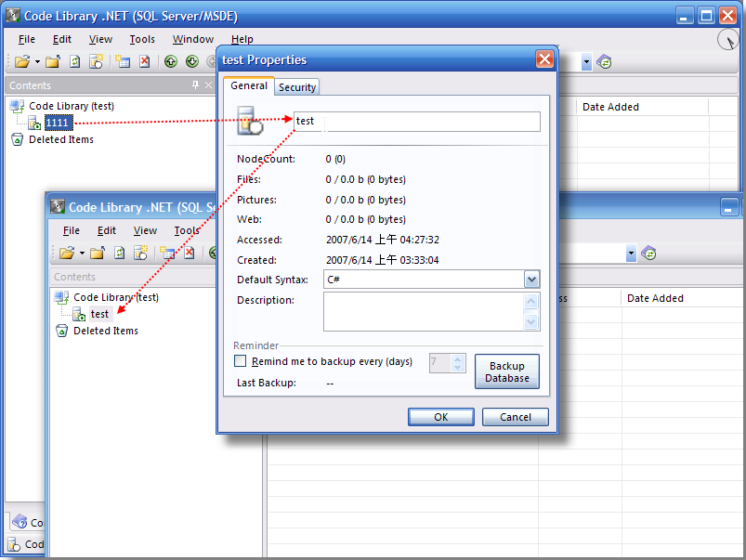Select Deleted Items in top window tree
The image size is (746, 560).
click(x=61, y=139)
